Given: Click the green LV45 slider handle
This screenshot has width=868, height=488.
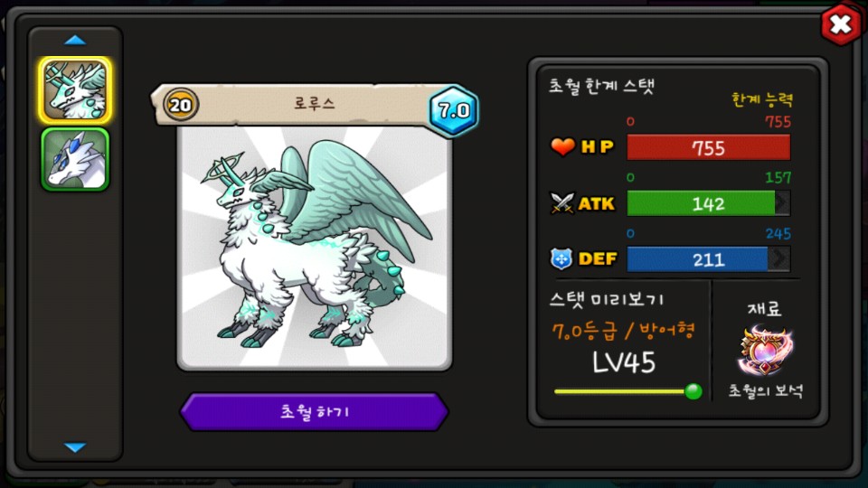Looking at the screenshot, I should click(693, 391).
